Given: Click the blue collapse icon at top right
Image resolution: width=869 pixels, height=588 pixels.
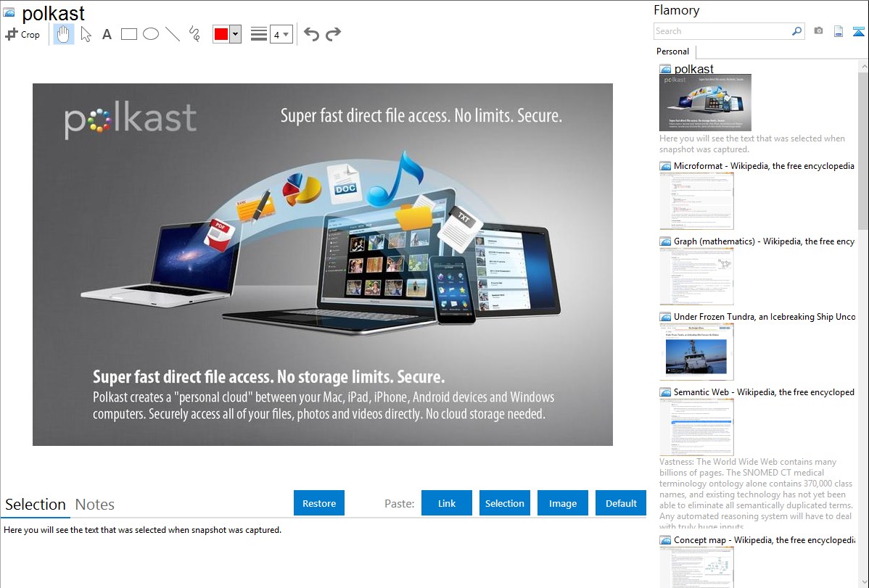Looking at the screenshot, I should pyautogui.click(x=858, y=31).
